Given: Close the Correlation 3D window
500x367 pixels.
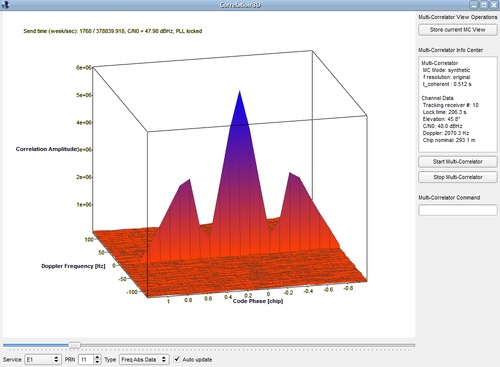Looking at the screenshot, I should click(494, 5).
